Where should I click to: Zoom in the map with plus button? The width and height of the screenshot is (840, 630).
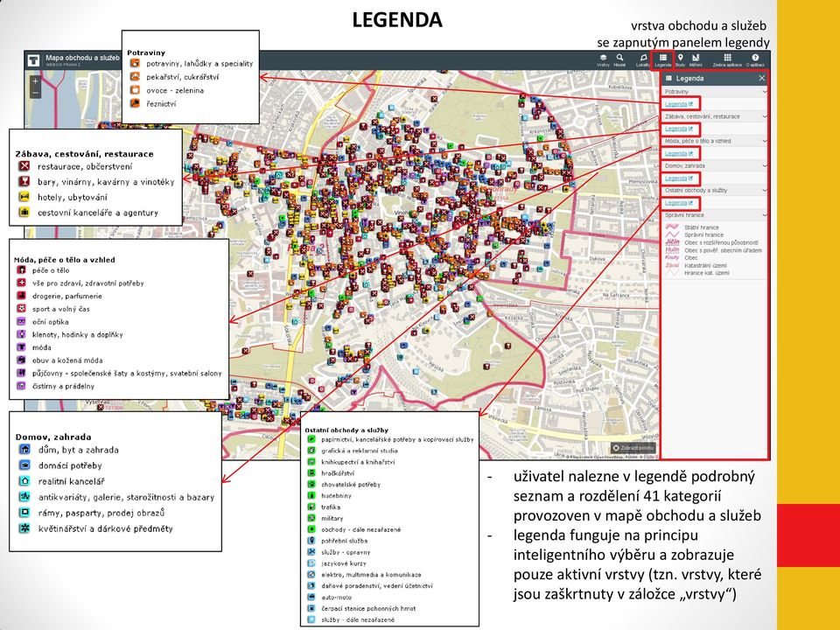[x=35, y=81]
